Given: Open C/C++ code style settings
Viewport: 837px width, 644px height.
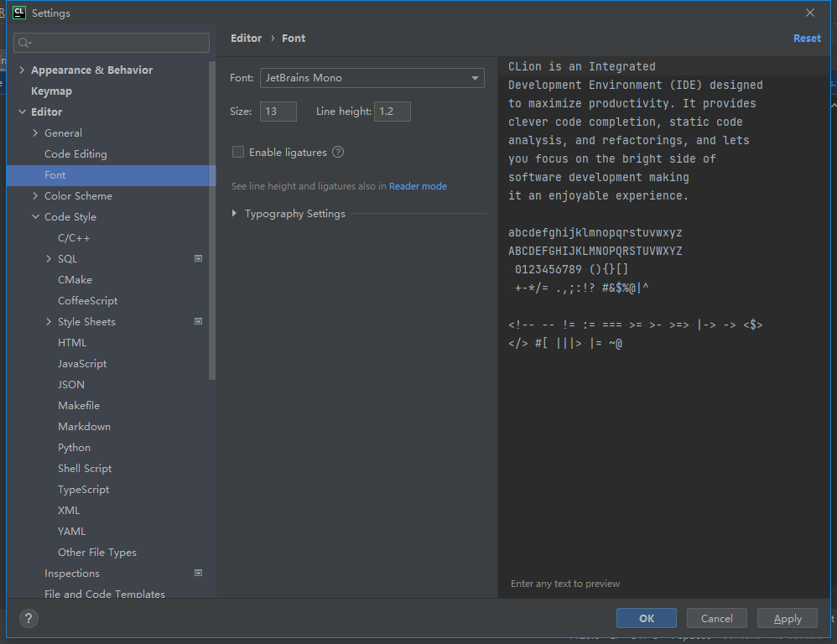Looking at the screenshot, I should coord(74,238).
